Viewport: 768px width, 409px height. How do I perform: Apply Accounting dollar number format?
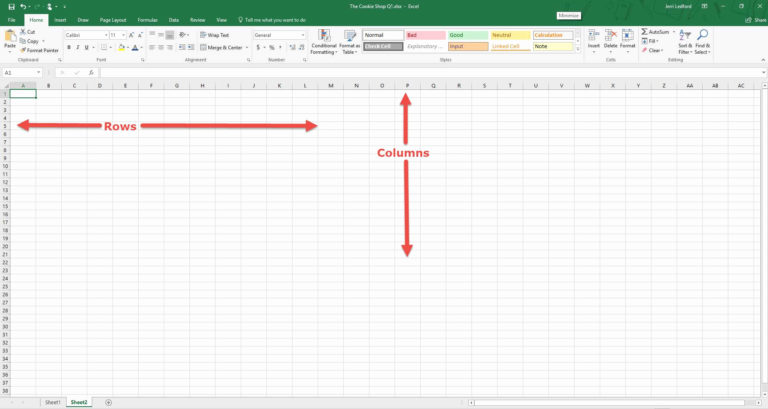click(258, 48)
